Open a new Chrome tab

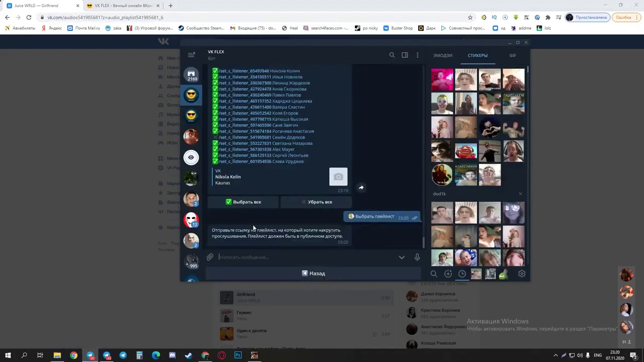171,6
